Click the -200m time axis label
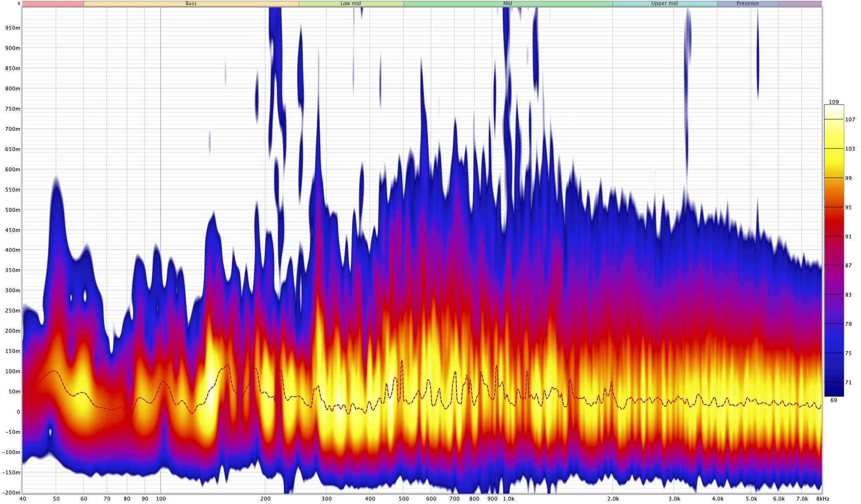Viewport: 861px width, 504px height. click(11, 492)
